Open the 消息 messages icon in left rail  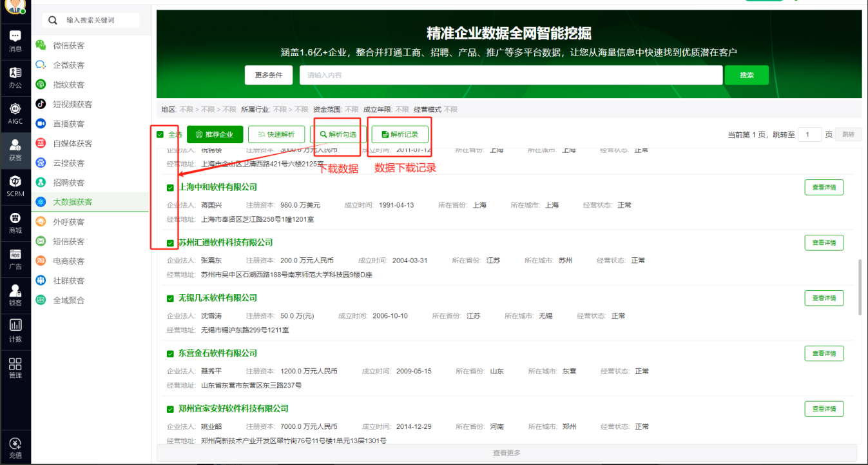[15, 41]
